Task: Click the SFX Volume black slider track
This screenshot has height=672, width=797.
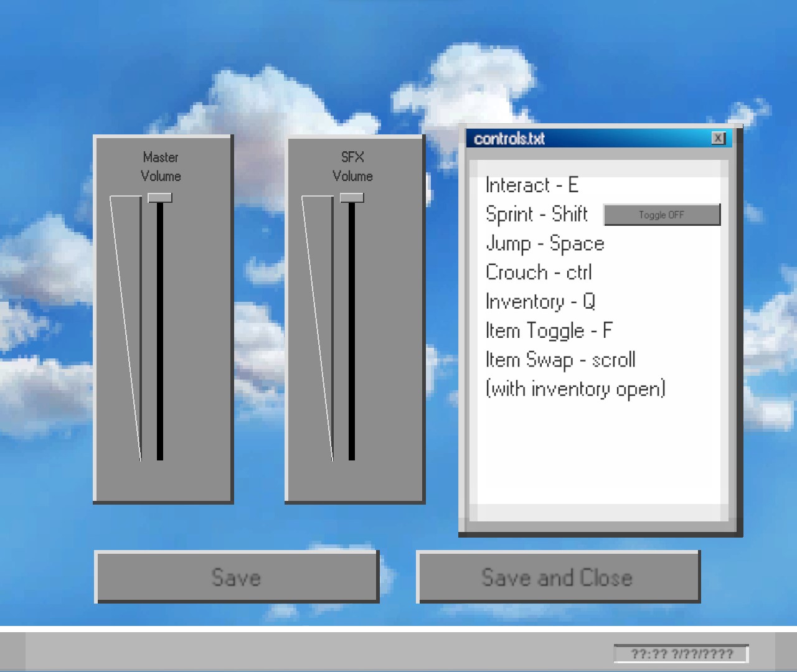Action: [x=352, y=332]
